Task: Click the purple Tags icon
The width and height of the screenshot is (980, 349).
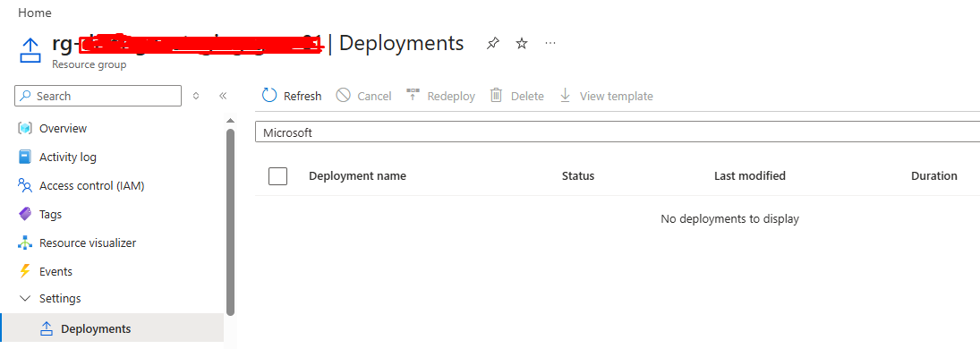Action: [x=25, y=214]
